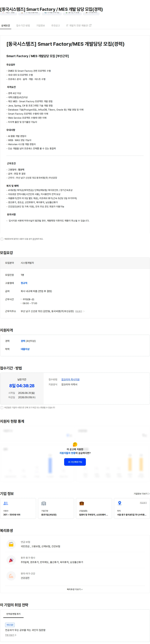Viewport: 150px width, 644px height.
Task: Click info icon beside 마감일 변경 notice
Action: click(x=2, y=407)
